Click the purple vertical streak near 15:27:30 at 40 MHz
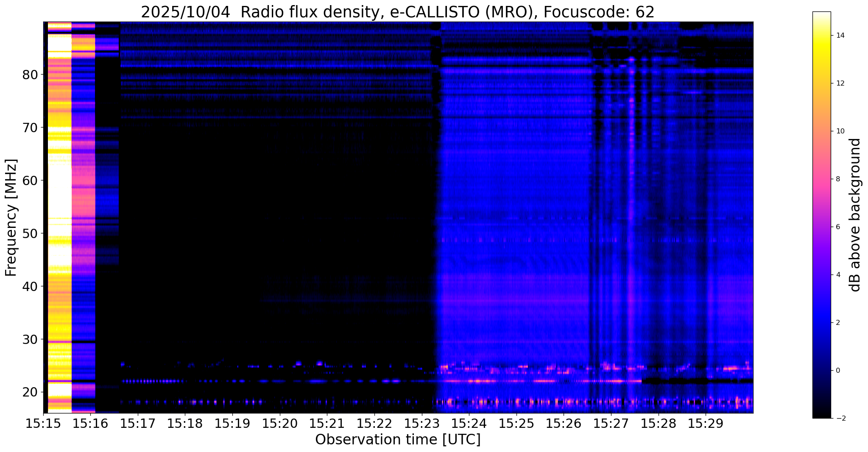This screenshot has width=868, height=452. pyautogui.click(x=631, y=287)
